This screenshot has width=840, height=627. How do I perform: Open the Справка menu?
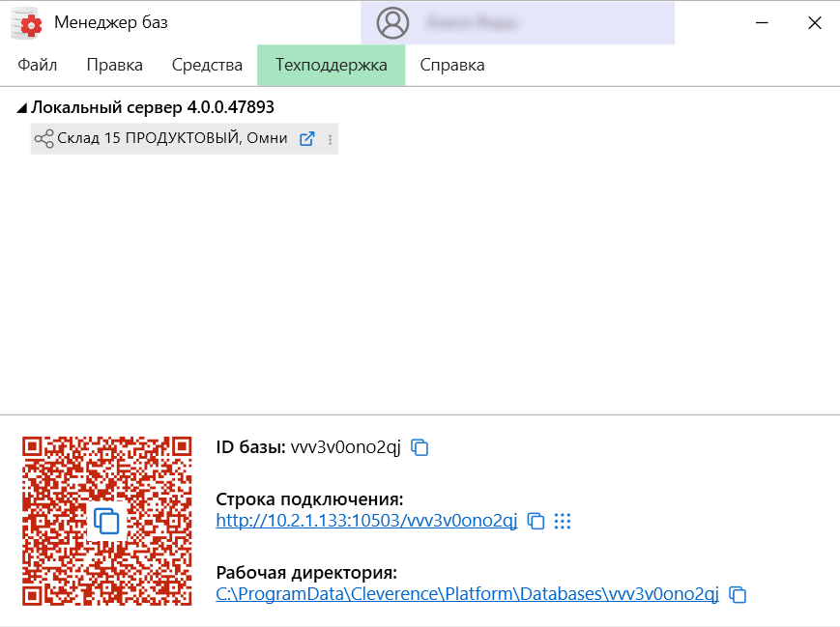click(452, 65)
